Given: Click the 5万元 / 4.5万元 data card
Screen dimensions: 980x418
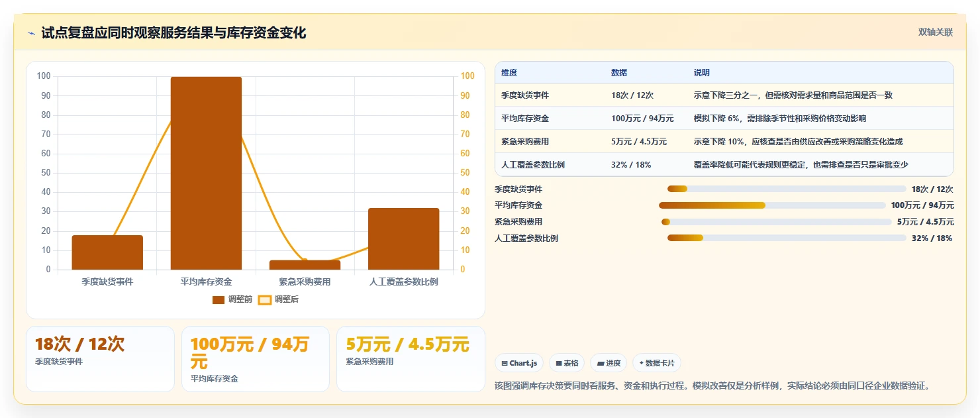Looking at the screenshot, I should pos(411,359).
